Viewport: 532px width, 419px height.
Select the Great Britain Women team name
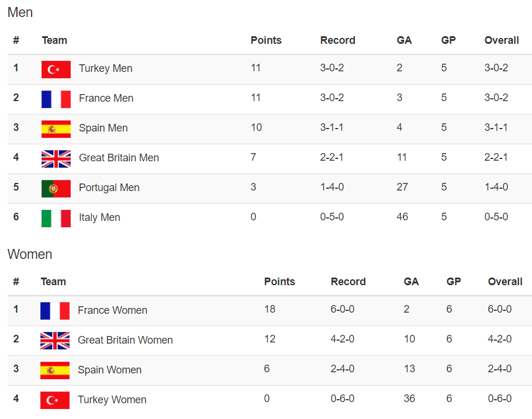point(125,340)
